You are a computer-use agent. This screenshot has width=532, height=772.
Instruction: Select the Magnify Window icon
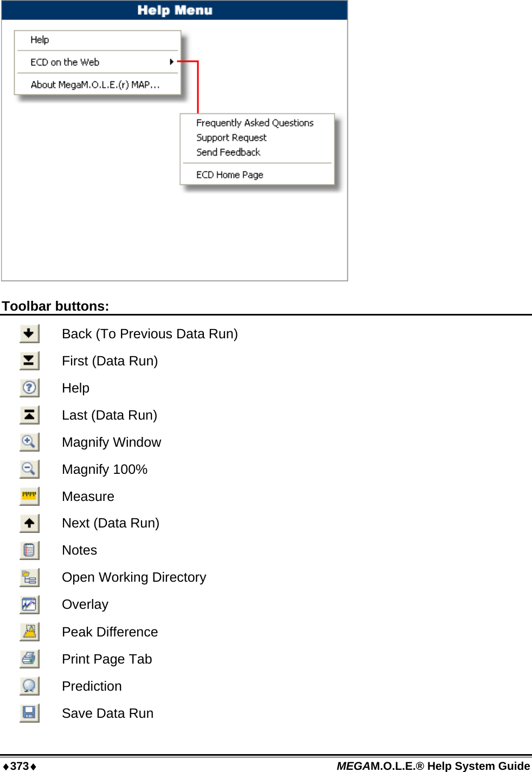[x=29, y=442]
